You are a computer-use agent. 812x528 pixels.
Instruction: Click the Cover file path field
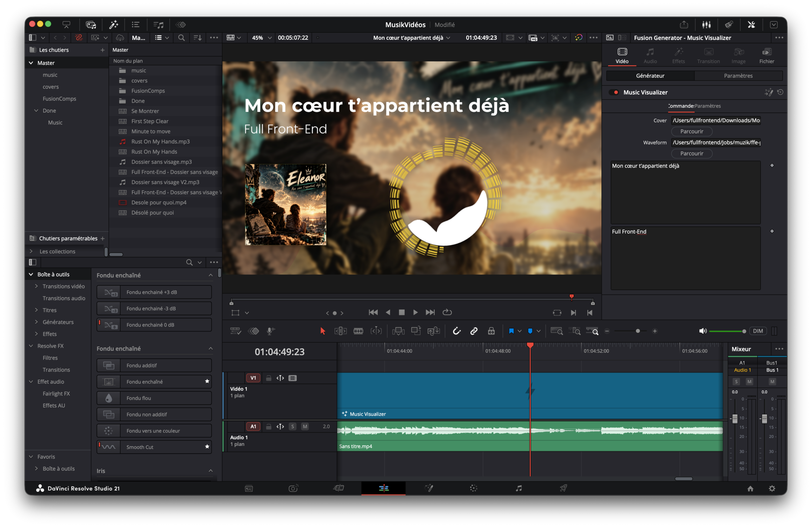click(716, 120)
